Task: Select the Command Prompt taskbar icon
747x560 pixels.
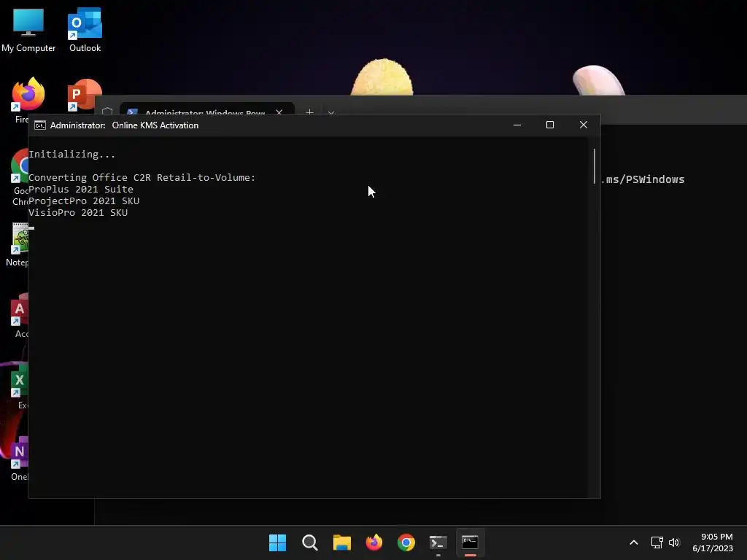Action: coord(470,542)
